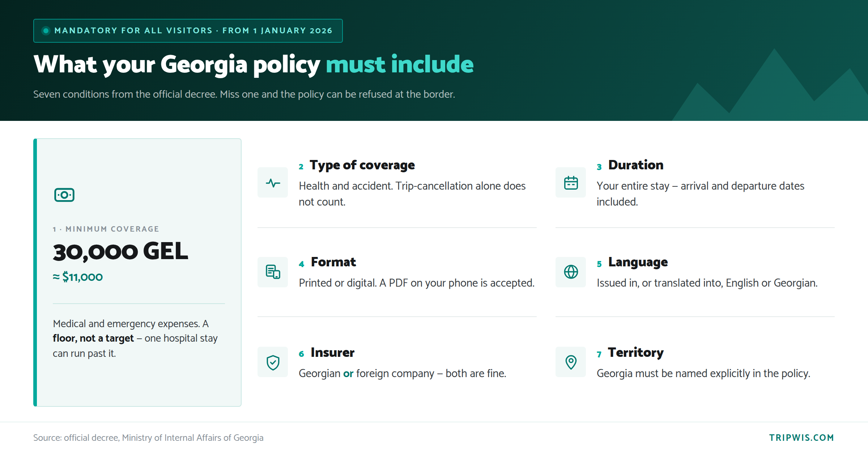Click the 'Format' heading
868x456 pixels.
333,262
